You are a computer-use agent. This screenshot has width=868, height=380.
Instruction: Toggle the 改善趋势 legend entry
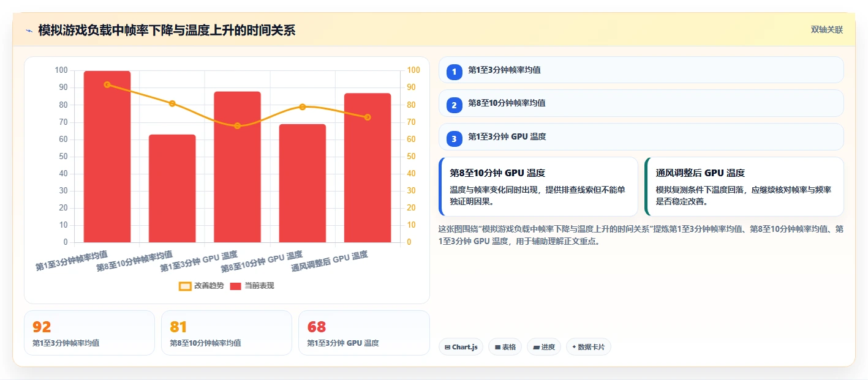[x=202, y=286]
